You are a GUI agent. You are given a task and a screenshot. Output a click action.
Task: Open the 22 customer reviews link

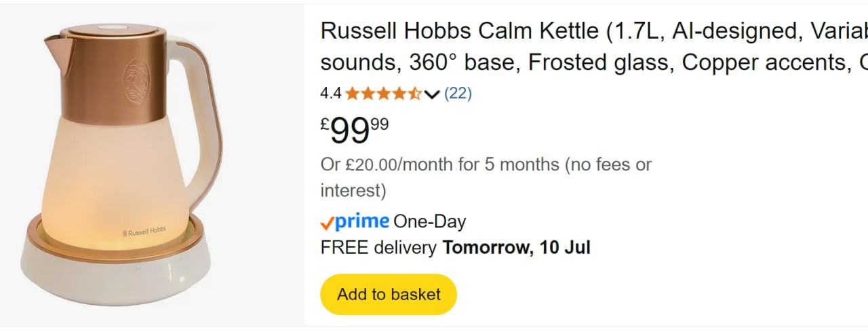click(x=458, y=94)
